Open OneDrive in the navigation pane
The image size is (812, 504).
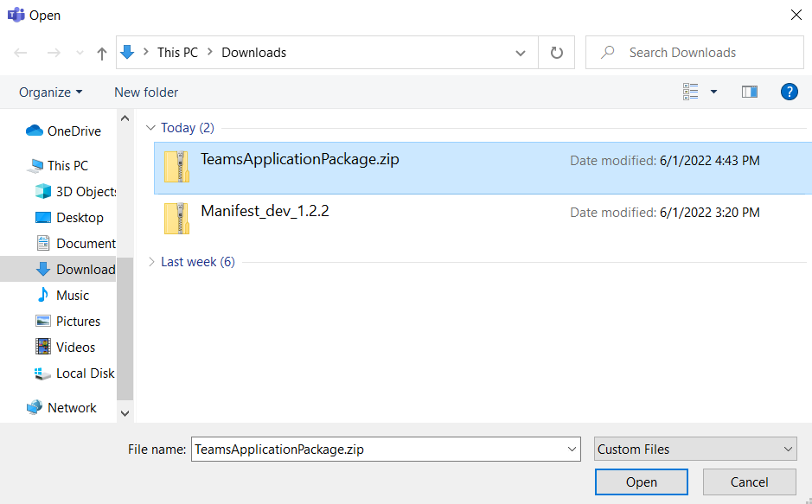(74, 131)
